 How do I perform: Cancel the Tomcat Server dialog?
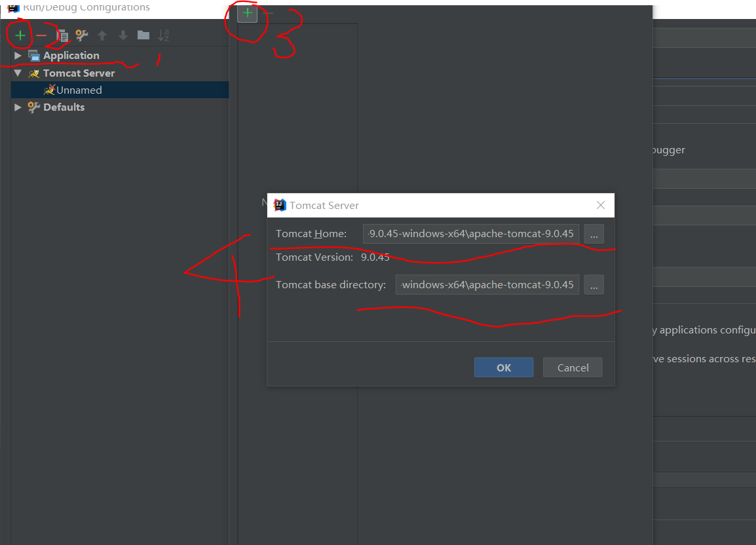tap(573, 367)
